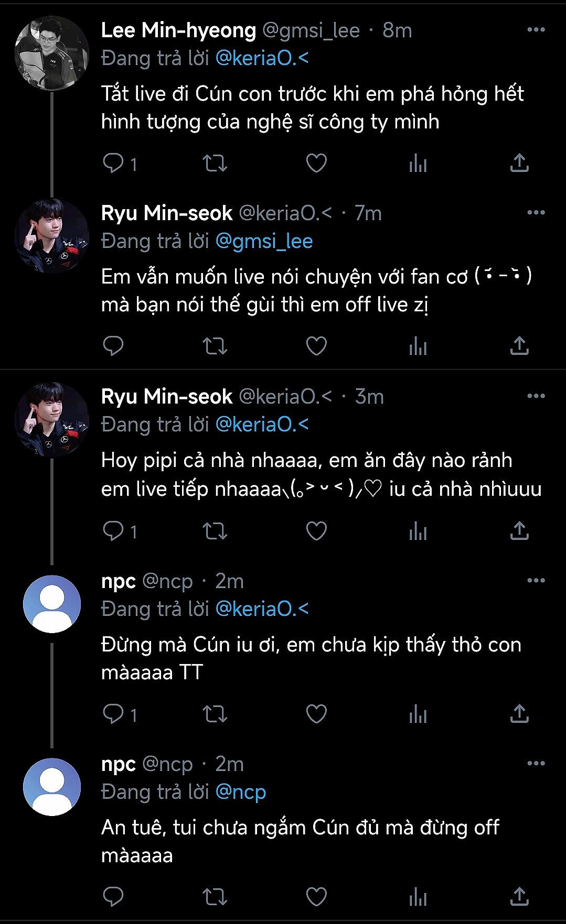566x924 pixels.
Task: Open more options on Ryu Min-seok's 7m tweet
Action: point(536,213)
